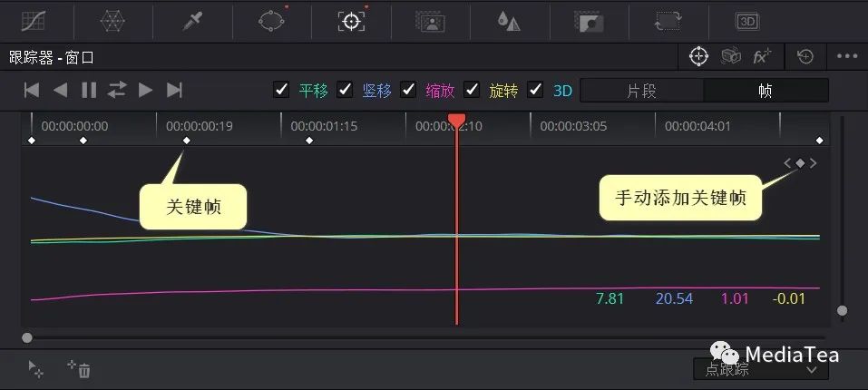Open the Qualifier eyedropper palette

coord(192,21)
